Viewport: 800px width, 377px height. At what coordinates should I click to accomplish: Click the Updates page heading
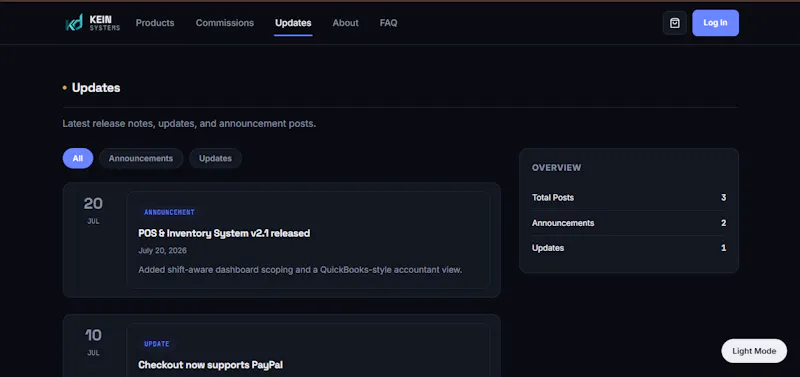click(96, 88)
